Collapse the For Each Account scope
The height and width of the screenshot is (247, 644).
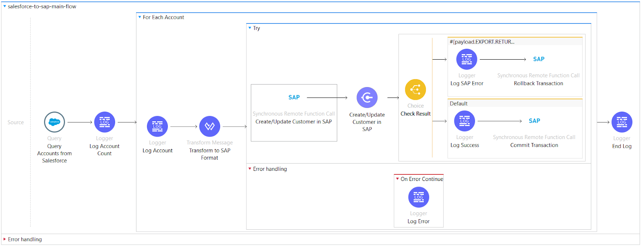coord(140,17)
